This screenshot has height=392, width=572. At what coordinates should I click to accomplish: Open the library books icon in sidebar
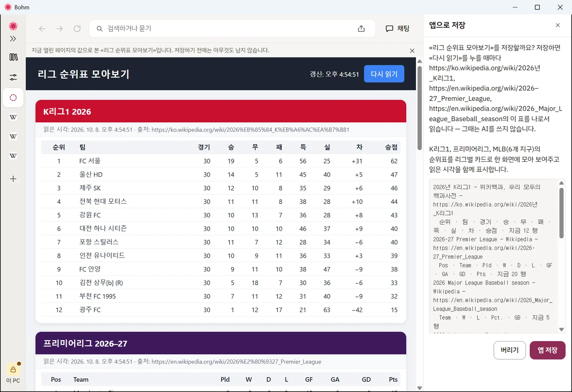pos(13,57)
